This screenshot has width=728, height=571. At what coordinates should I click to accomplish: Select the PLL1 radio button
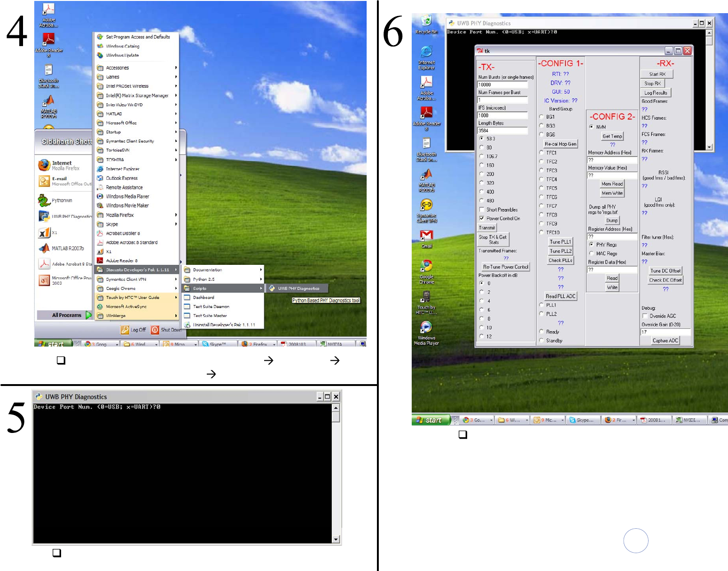click(x=541, y=305)
